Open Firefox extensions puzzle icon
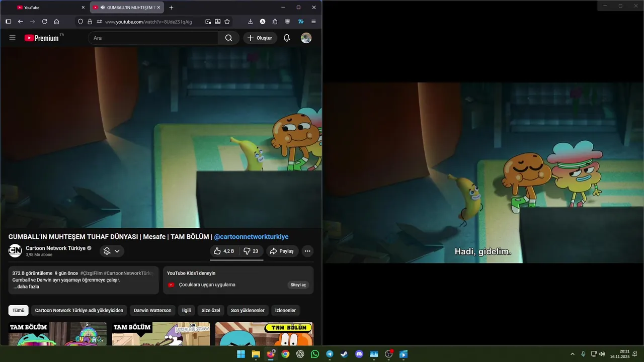 (x=275, y=22)
